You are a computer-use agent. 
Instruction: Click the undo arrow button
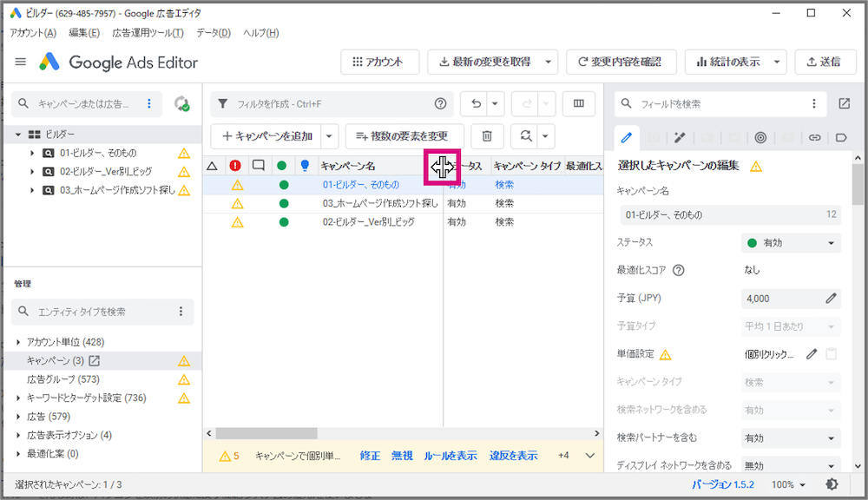[x=476, y=103]
